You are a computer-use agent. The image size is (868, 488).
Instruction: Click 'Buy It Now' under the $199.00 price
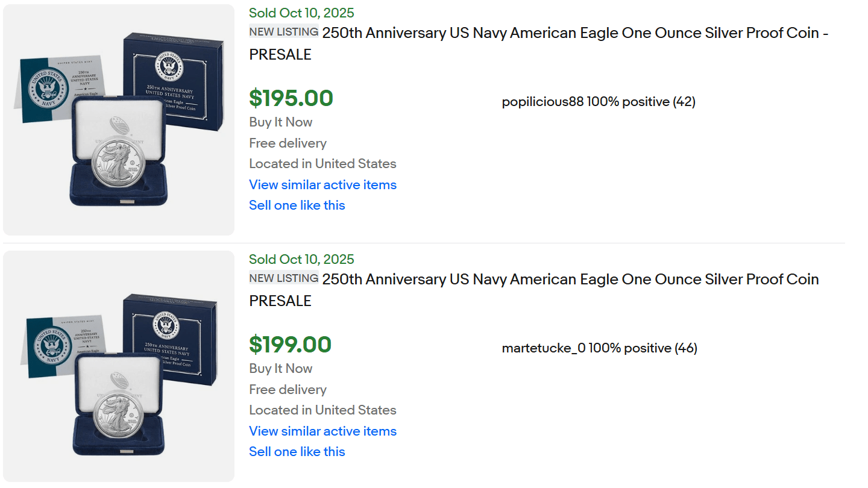pos(281,369)
